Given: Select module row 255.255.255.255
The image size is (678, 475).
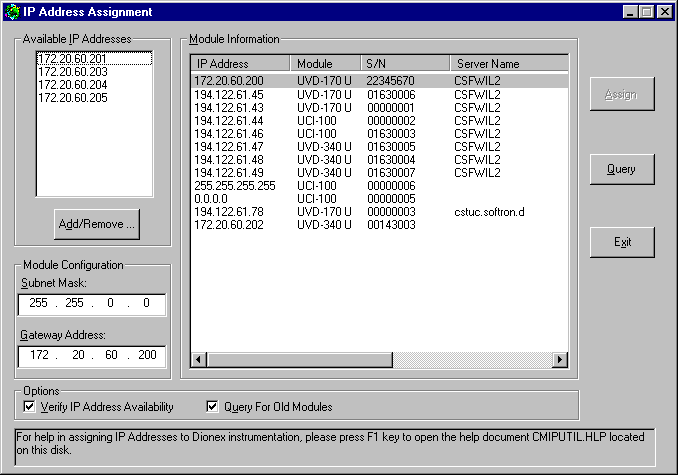Looking at the screenshot, I should [379, 185].
